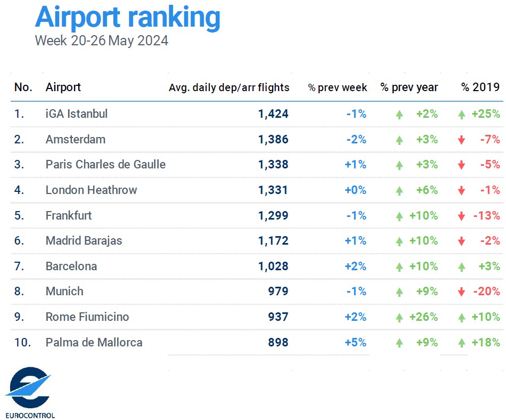Click the Airport column header
This screenshot has width=506, height=420.
coord(63,87)
